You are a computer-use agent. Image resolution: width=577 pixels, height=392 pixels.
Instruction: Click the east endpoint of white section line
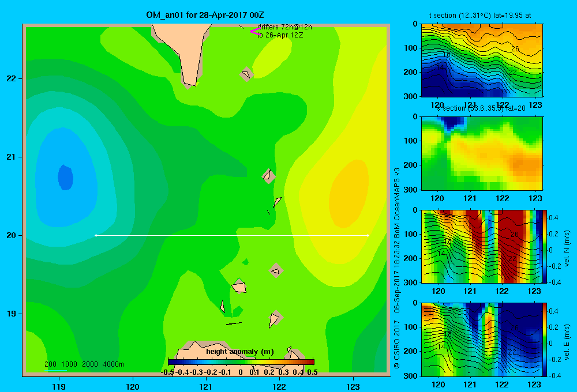[x=368, y=235]
